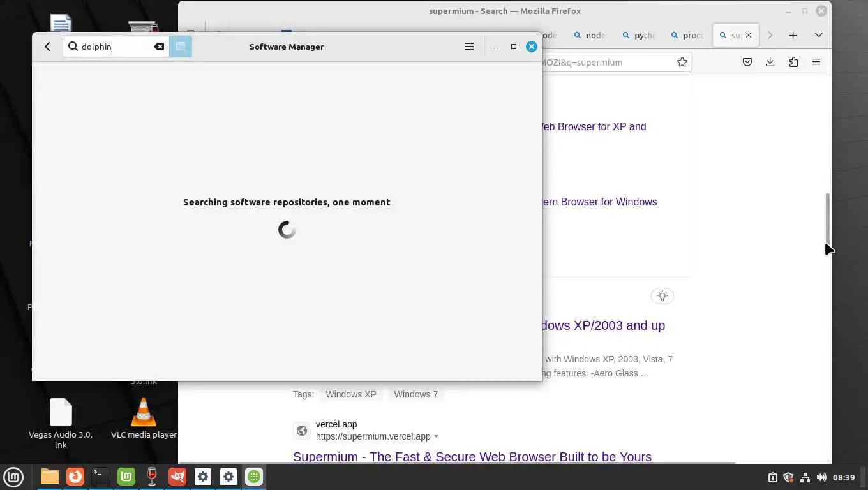Screen dimensions: 868x490
Task: Switch to Firefox from taskbar
Action: (x=75, y=477)
